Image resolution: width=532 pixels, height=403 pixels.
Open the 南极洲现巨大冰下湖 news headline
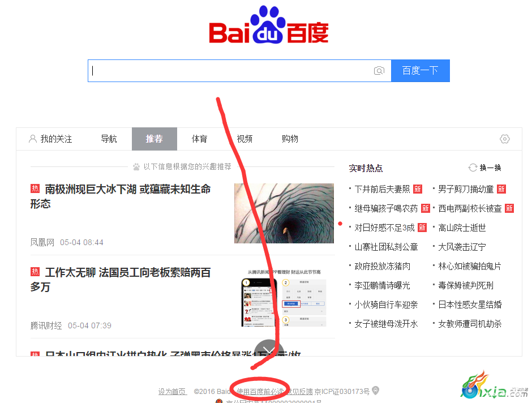click(x=121, y=196)
